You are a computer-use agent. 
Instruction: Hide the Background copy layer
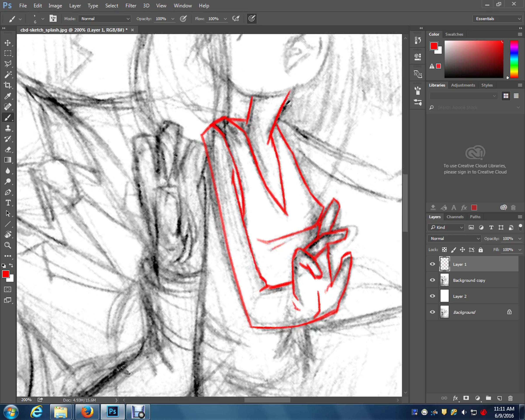tap(432, 280)
